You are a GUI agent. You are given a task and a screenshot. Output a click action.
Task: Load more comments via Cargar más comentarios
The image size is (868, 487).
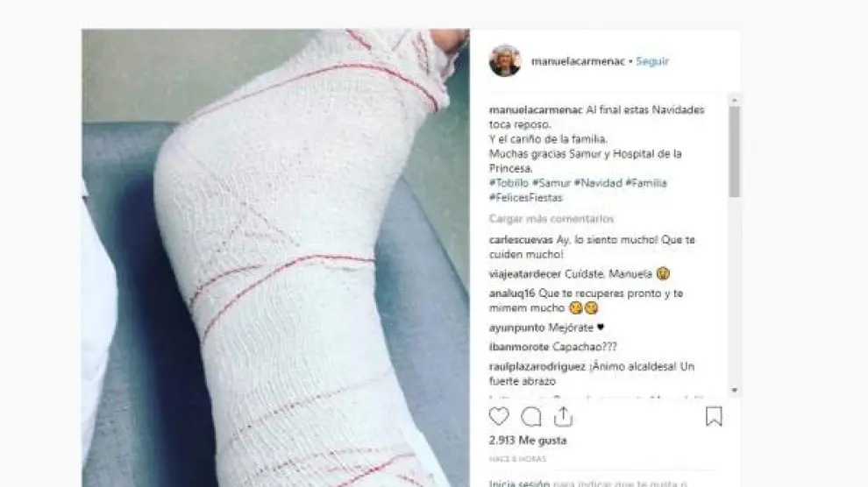point(551,219)
